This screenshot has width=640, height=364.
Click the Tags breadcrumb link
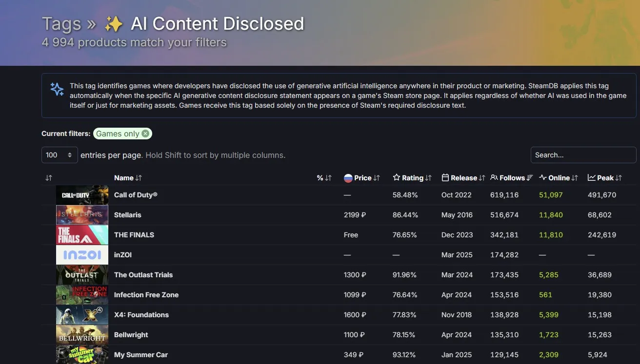click(61, 24)
